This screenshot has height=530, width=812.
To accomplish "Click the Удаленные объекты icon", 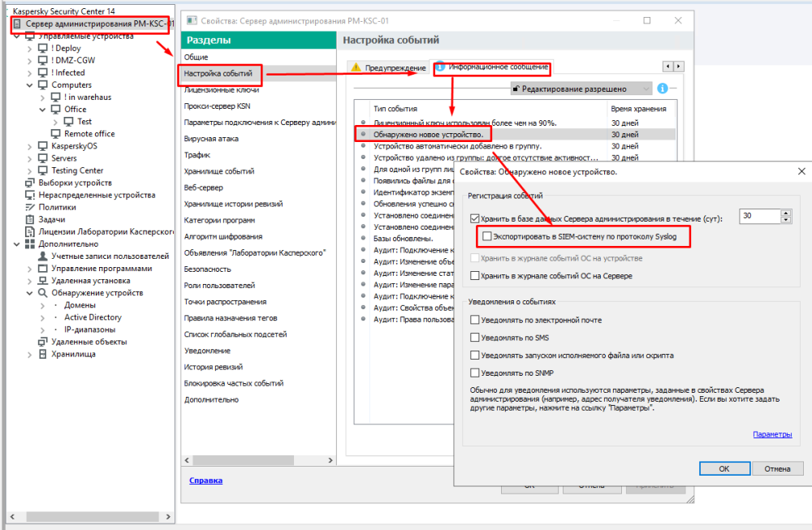I will tap(43, 342).
